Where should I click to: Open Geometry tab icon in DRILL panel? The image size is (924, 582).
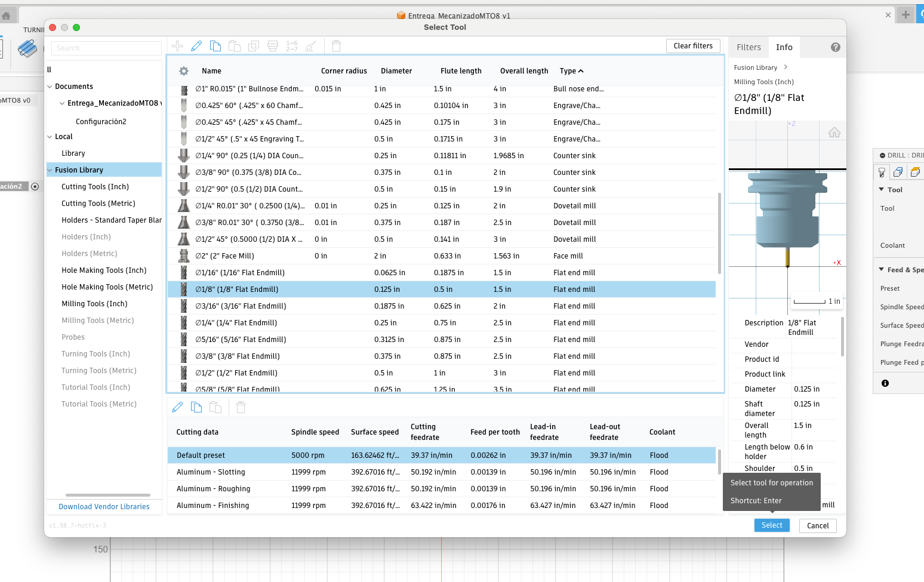(x=898, y=172)
